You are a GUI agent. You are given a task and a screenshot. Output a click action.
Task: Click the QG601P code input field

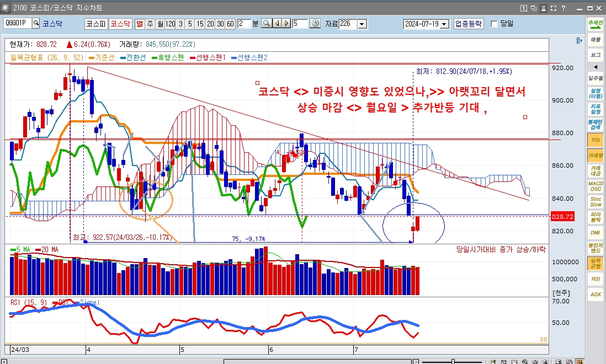tap(17, 23)
